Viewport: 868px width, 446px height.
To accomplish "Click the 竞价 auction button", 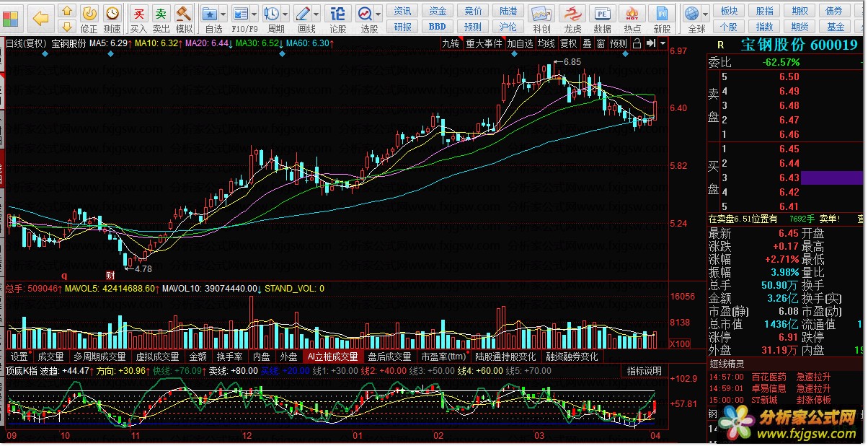I will [473, 11].
